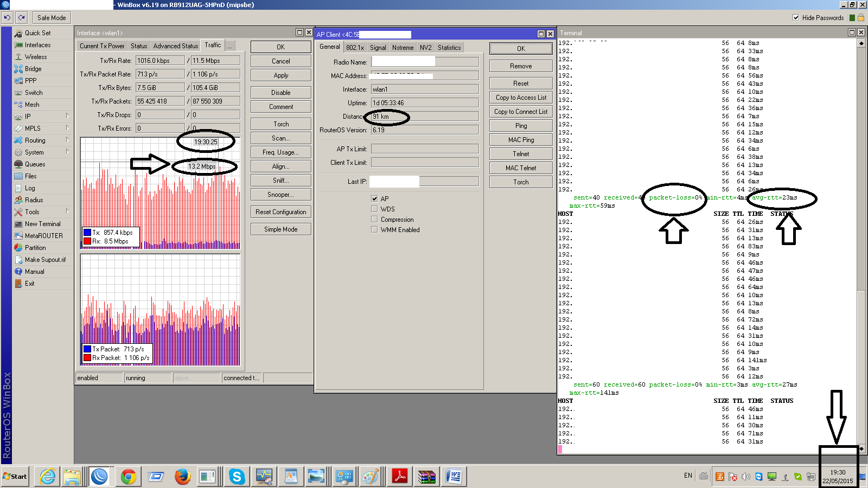This screenshot has width=868, height=488.
Task: Click the blue Tx Packet legend swatch
Action: coord(87,349)
